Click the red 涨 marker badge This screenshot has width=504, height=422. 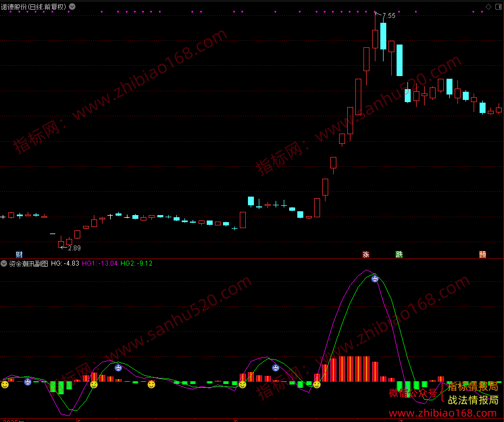click(x=366, y=255)
